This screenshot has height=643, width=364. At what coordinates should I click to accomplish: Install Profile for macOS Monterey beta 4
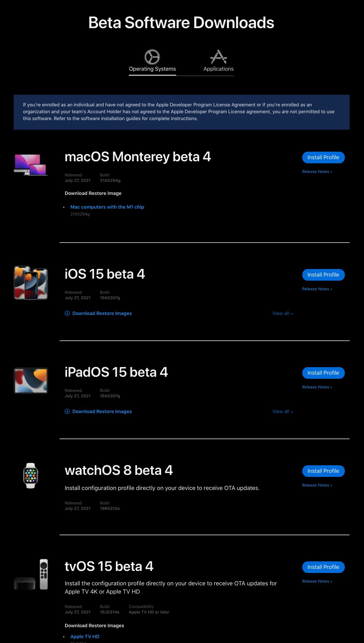[323, 157]
